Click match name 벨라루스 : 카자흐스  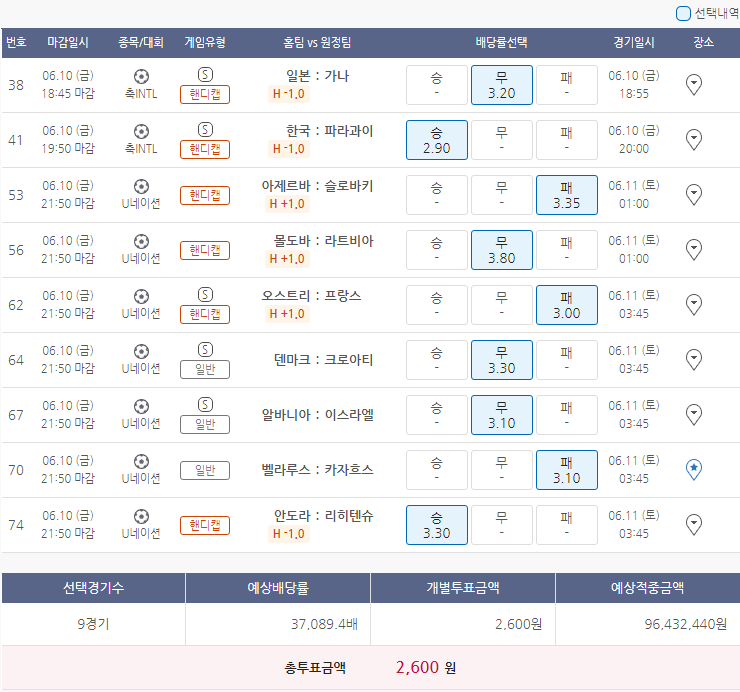(317, 470)
